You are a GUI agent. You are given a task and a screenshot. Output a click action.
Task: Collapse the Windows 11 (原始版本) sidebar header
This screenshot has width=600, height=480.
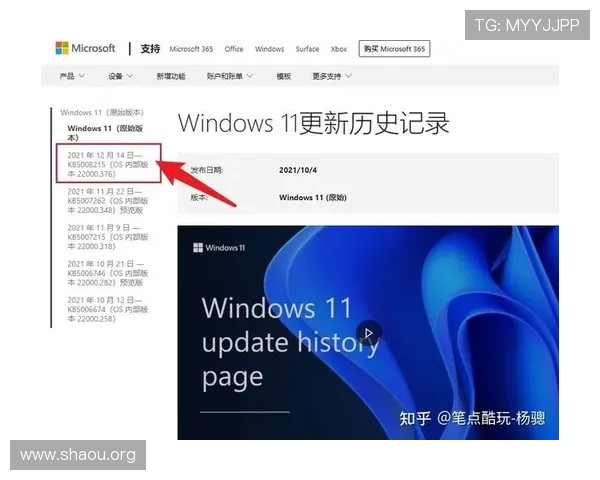click(102, 113)
